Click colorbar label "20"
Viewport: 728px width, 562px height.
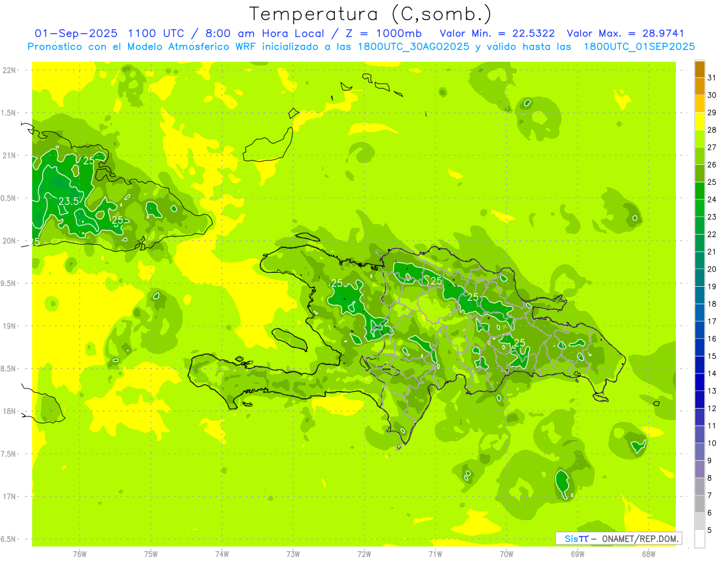[712, 269]
